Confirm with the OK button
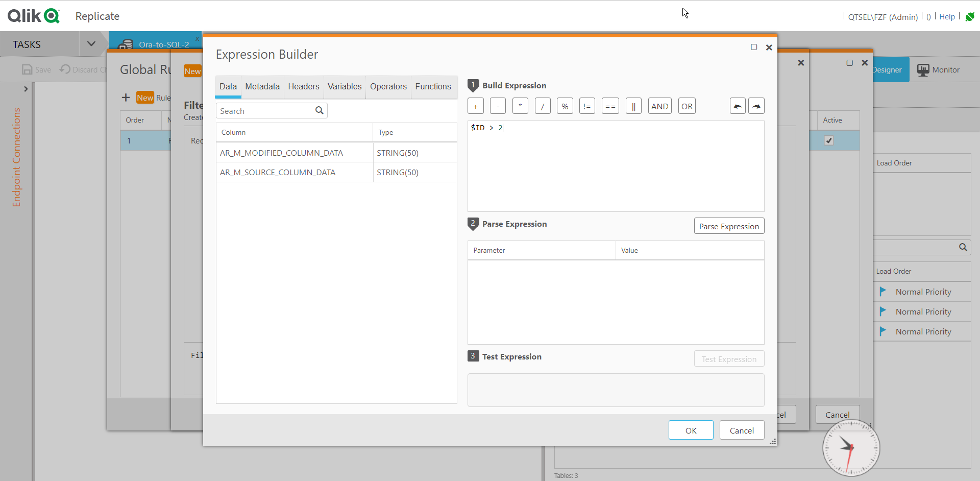The image size is (980, 481). click(x=691, y=430)
